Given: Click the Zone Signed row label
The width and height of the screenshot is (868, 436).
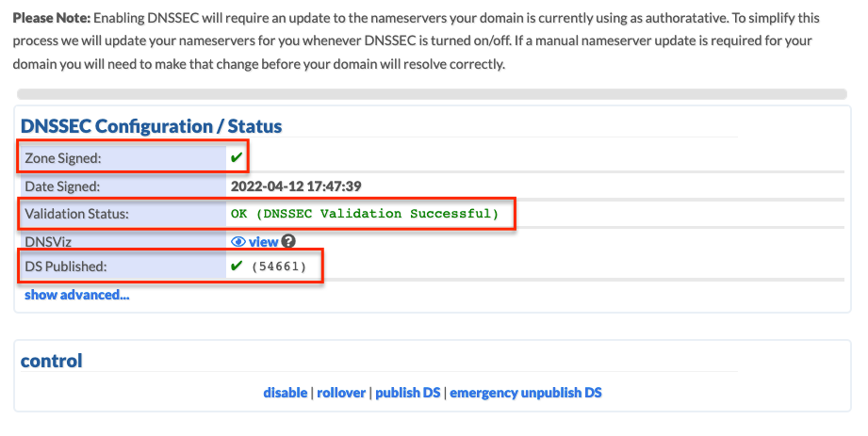Looking at the screenshot, I should pyautogui.click(x=63, y=158).
